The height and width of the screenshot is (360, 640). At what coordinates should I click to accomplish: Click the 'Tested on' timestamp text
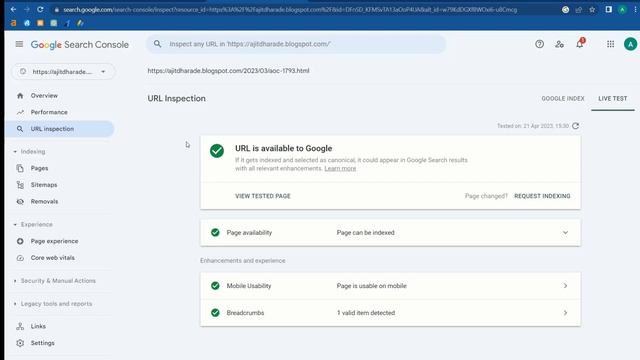tap(533, 126)
